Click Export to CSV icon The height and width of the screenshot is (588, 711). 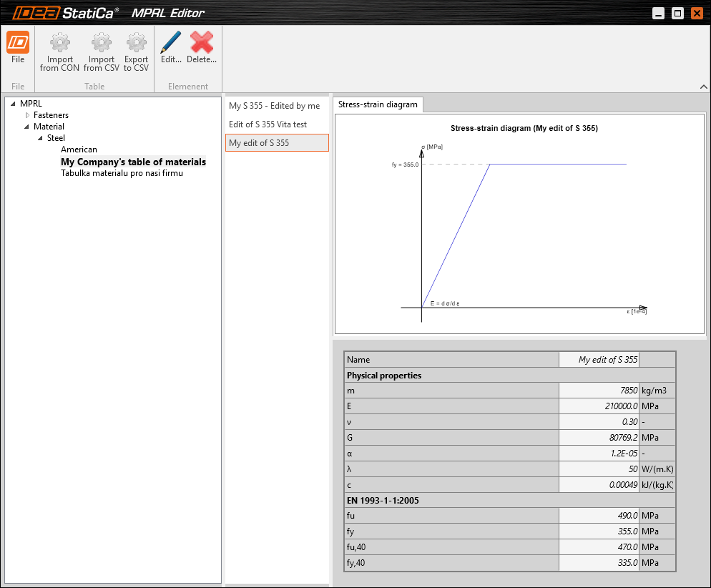point(136,44)
